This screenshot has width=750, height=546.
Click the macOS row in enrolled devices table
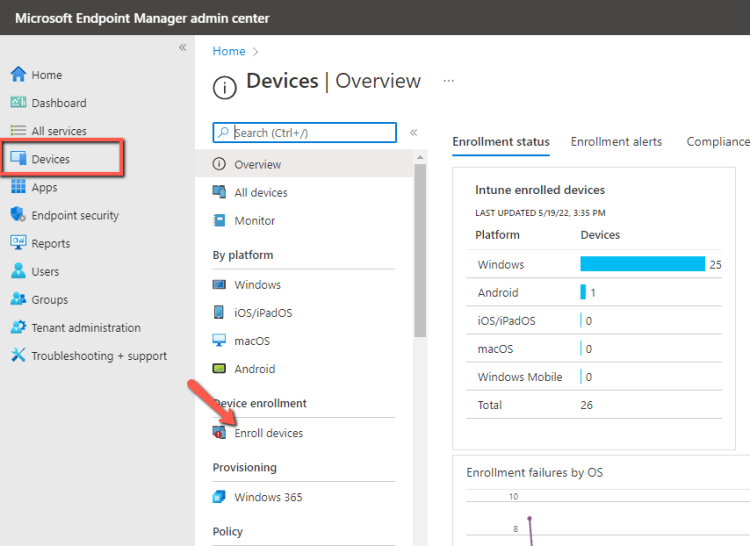pos(594,349)
